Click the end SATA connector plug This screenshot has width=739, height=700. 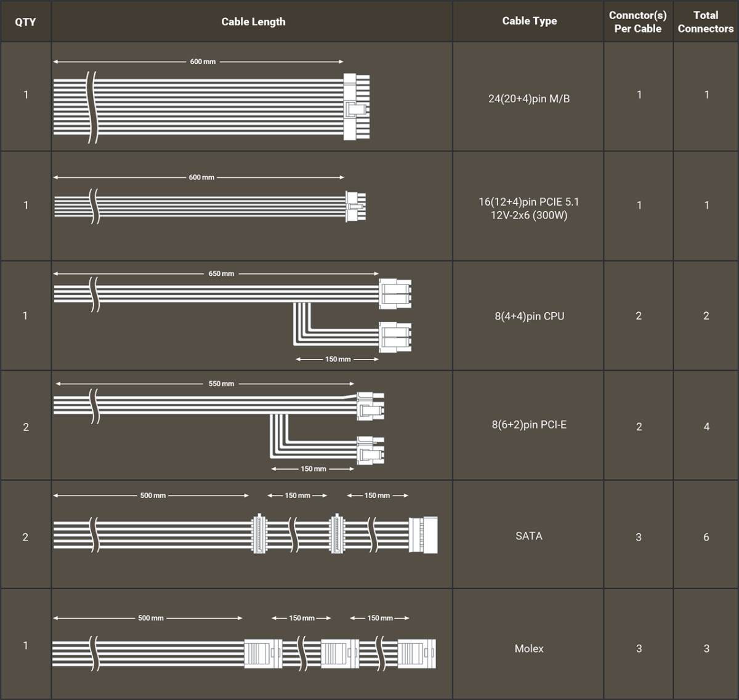[423, 534]
